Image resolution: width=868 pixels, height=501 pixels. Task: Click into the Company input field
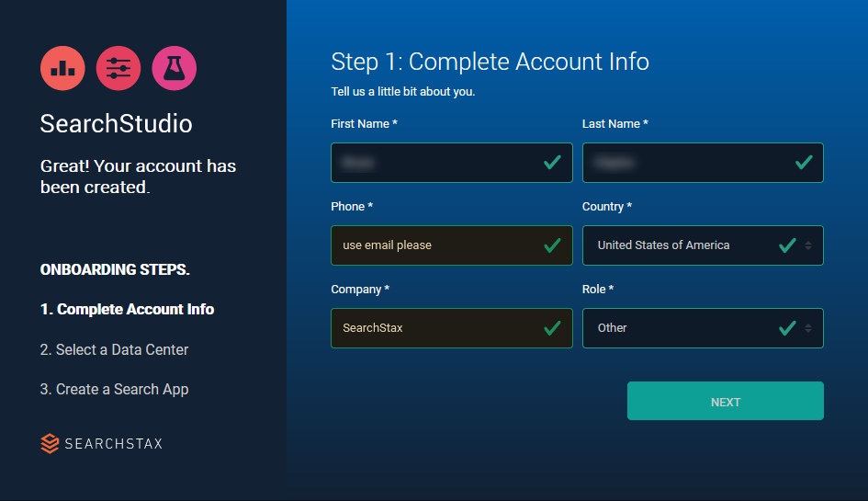(x=452, y=328)
